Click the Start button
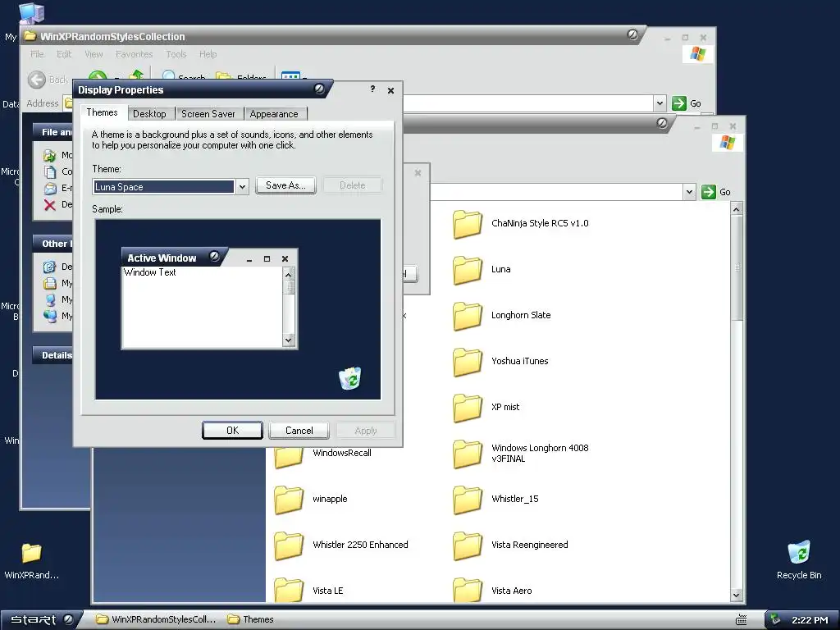Image resolution: width=840 pixels, height=630 pixels. [41, 619]
